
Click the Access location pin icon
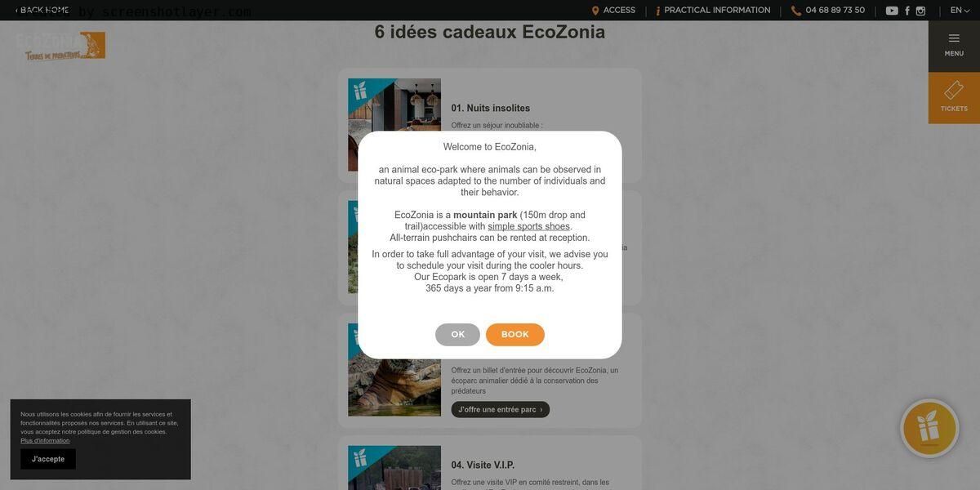(x=595, y=11)
